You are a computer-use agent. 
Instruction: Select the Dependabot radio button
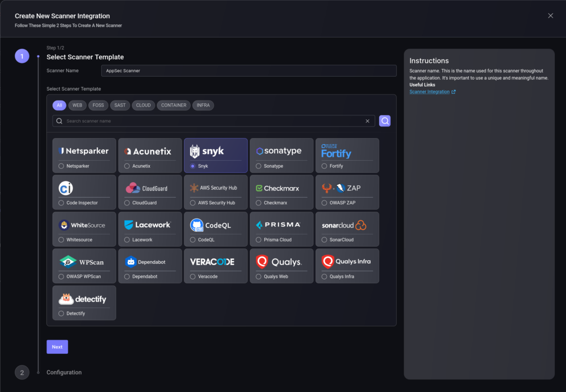click(x=127, y=276)
